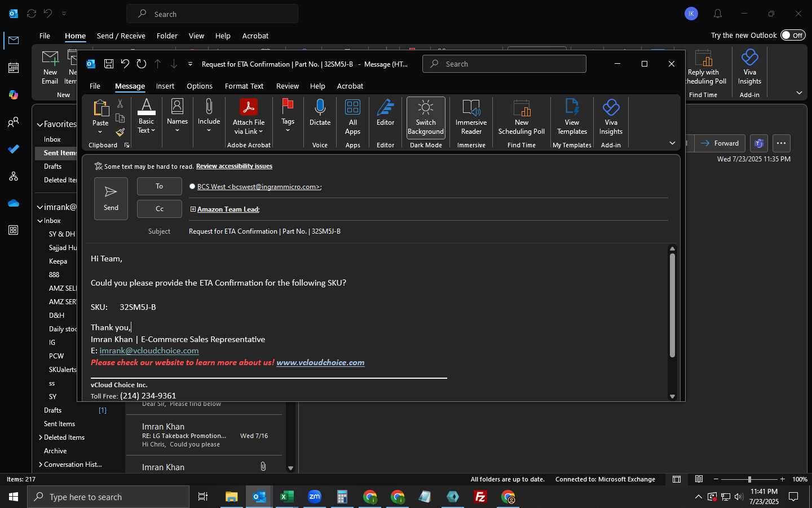Open the Paste options dropdown arrow

pos(100,132)
